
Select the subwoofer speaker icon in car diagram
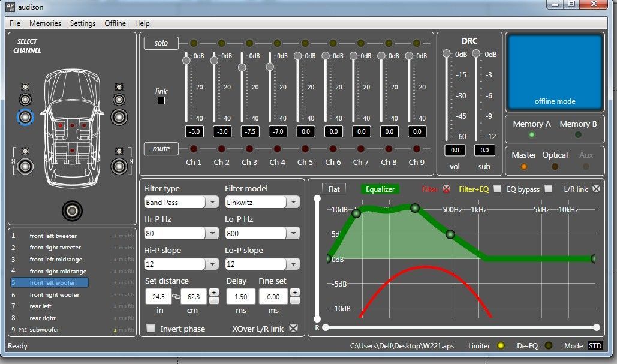pos(72,211)
